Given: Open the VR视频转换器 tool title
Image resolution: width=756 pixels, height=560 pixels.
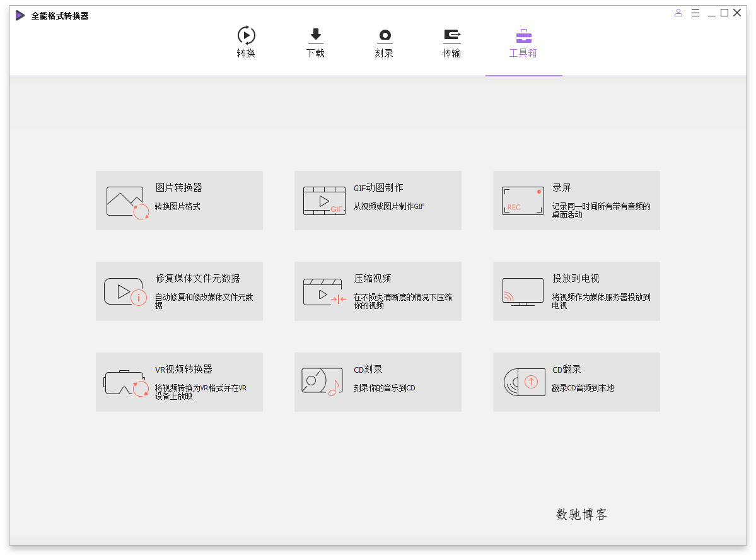Looking at the screenshot, I should point(183,369).
